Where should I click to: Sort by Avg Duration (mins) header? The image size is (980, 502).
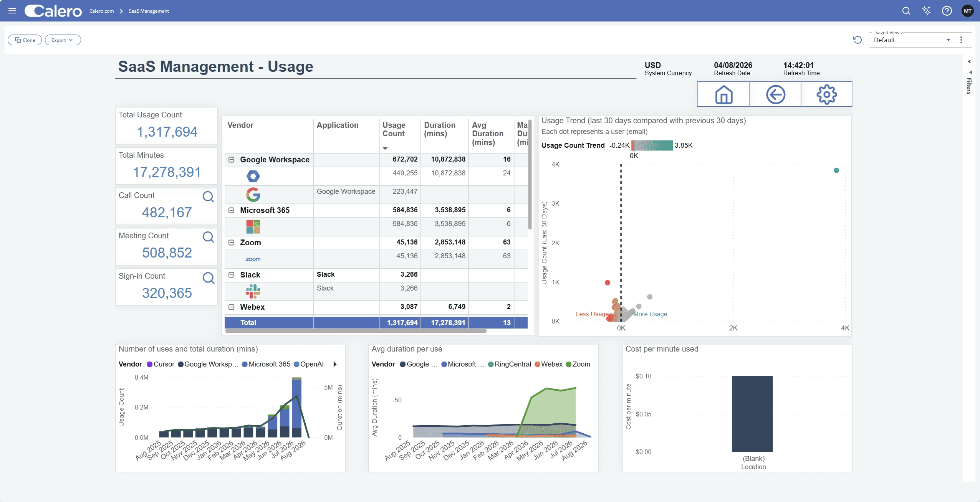click(488, 134)
